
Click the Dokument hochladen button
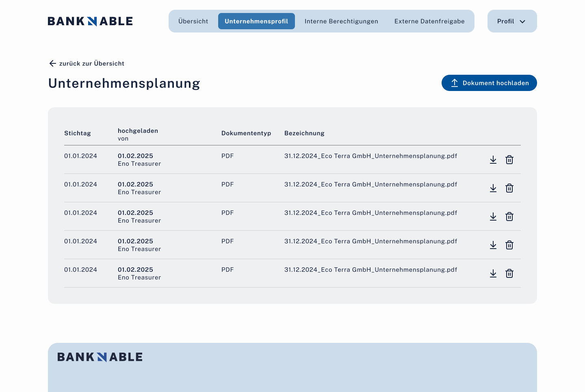coord(489,83)
